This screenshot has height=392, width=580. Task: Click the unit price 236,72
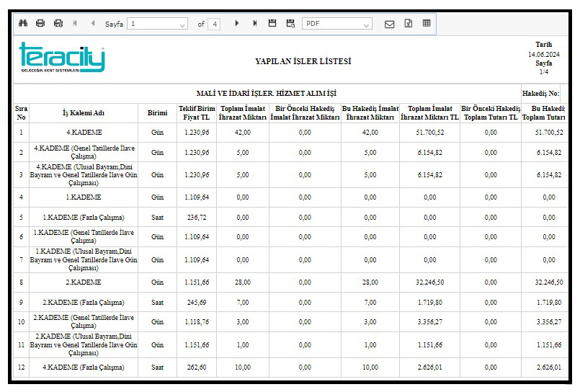click(197, 218)
